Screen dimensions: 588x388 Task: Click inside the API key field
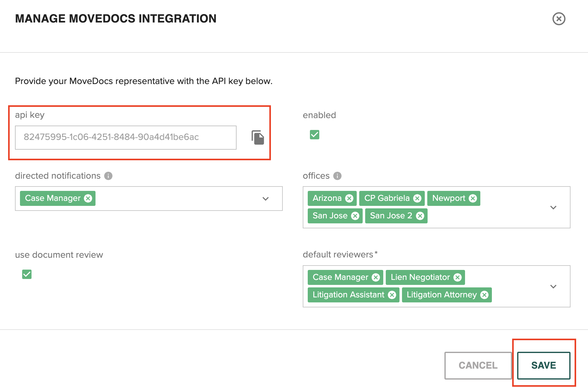coord(125,137)
